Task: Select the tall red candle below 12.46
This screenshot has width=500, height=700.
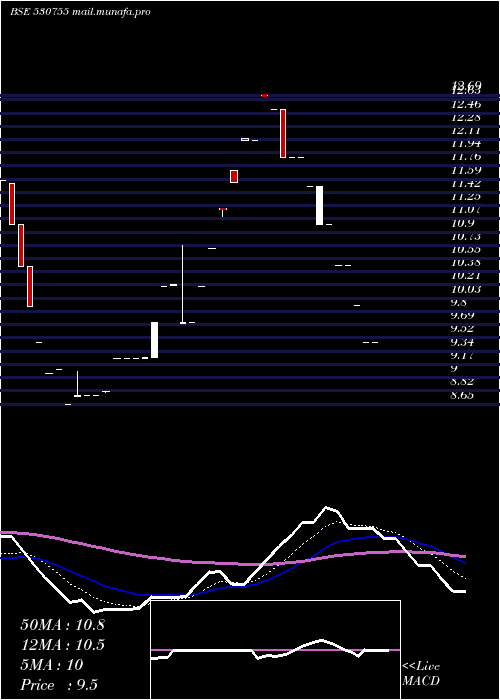Action: (x=283, y=133)
